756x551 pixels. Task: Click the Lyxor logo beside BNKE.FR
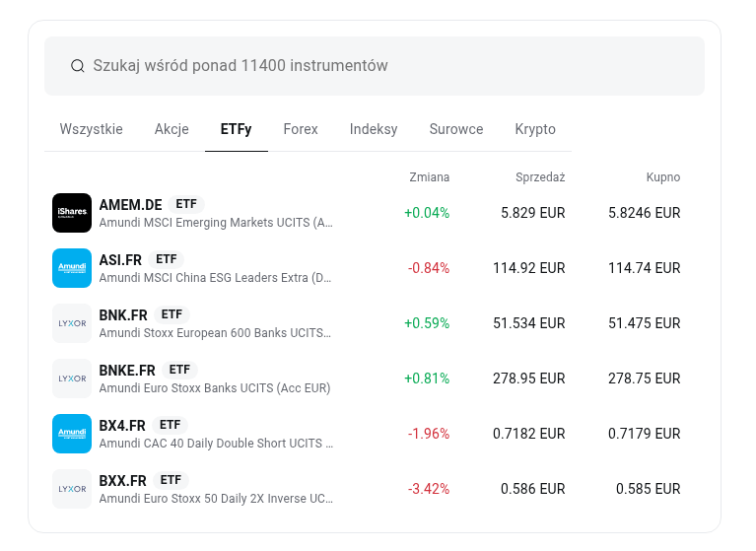tap(72, 379)
